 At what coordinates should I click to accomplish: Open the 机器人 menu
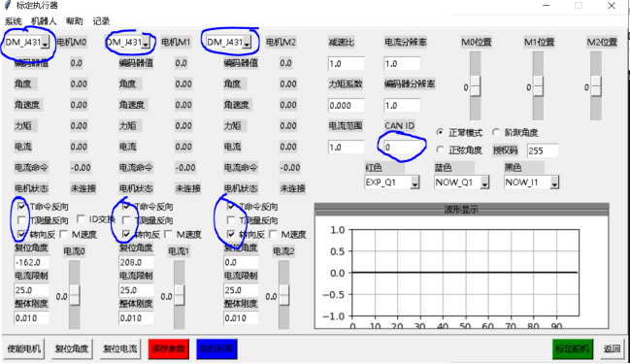pyautogui.click(x=44, y=21)
